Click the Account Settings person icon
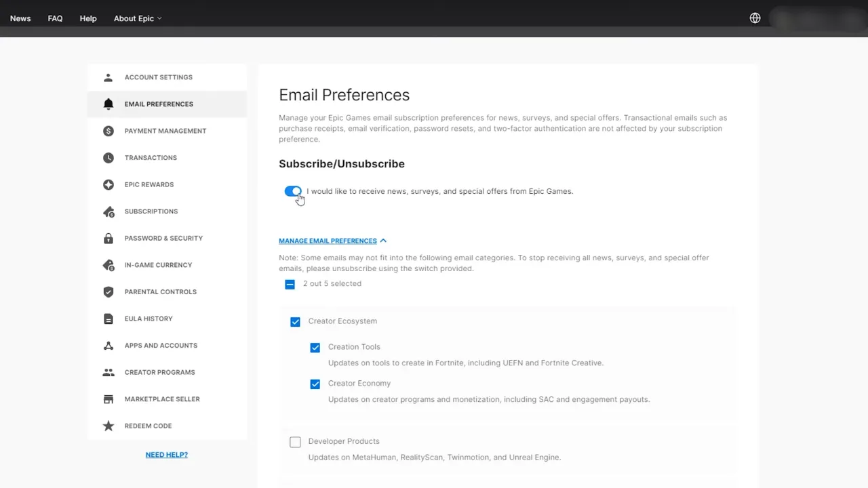This screenshot has width=868, height=488. (108, 77)
